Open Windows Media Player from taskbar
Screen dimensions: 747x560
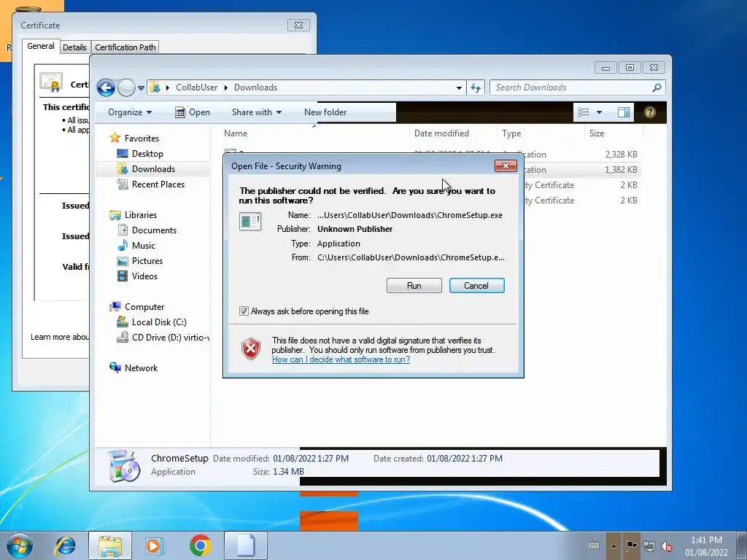pyautogui.click(x=154, y=545)
